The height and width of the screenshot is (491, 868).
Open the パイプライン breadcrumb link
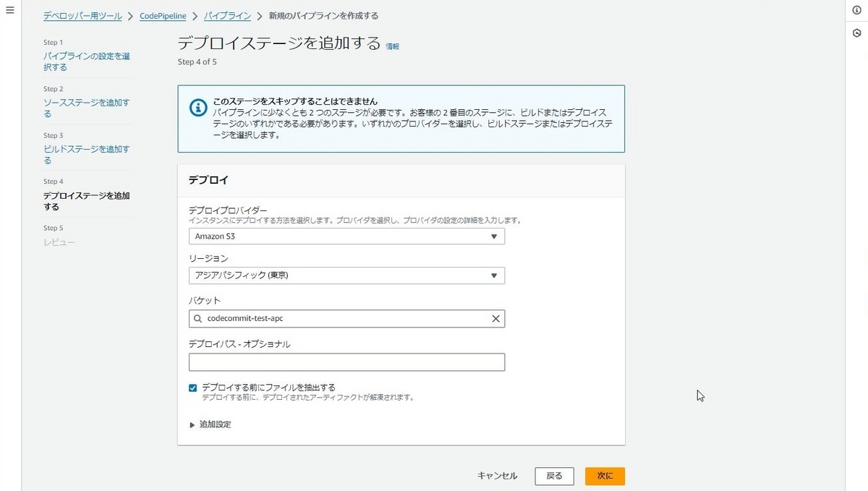pyautogui.click(x=226, y=15)
